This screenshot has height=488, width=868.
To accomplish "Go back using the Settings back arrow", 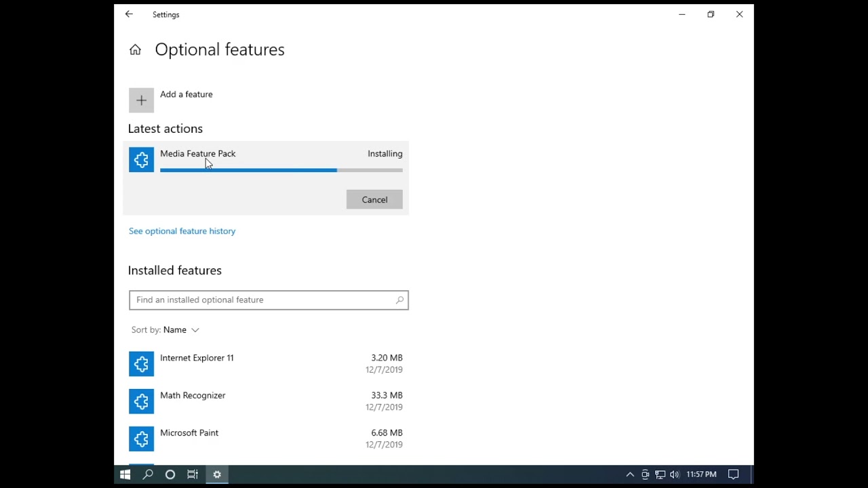I will [129, 14].
